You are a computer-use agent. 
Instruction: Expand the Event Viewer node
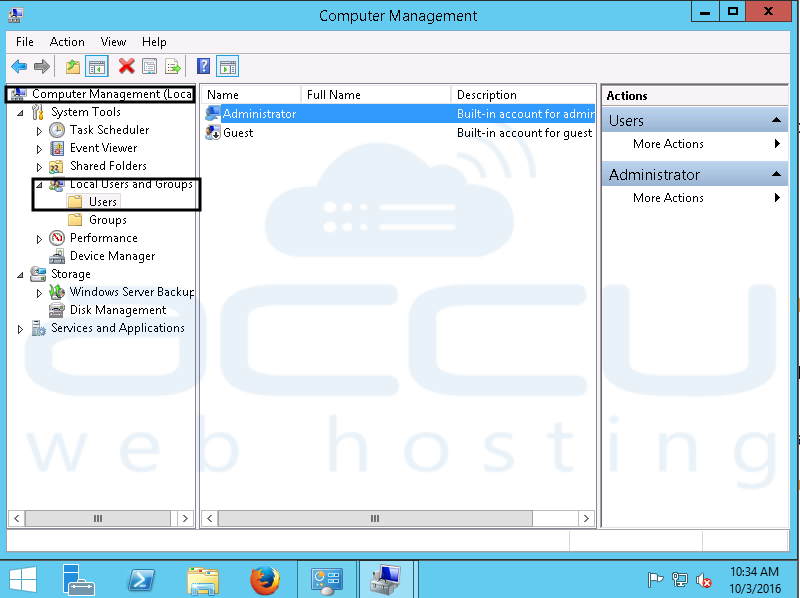pos(39,149)
